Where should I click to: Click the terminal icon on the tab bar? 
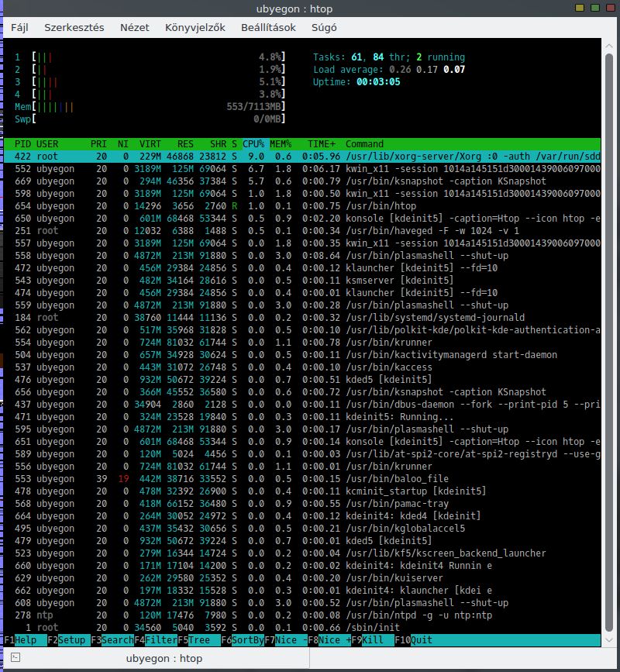15,657
